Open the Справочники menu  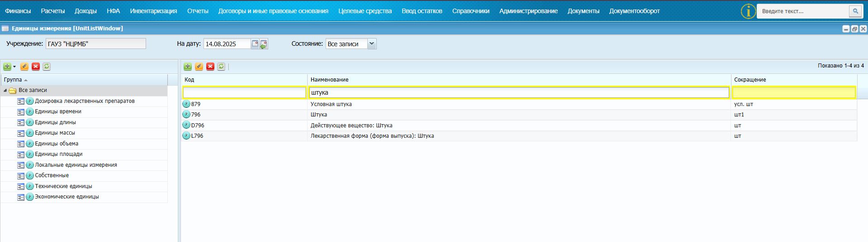coord(471,11)
